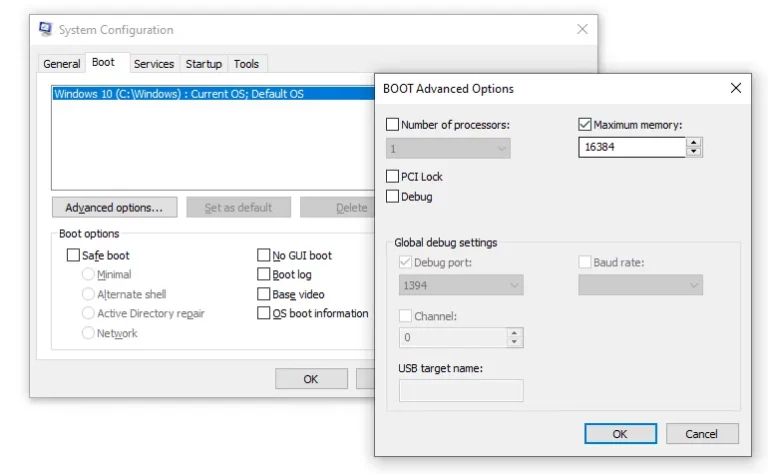Toggle the Baud rate checkbox
This screenshot has width=768, height=474.
585,262
